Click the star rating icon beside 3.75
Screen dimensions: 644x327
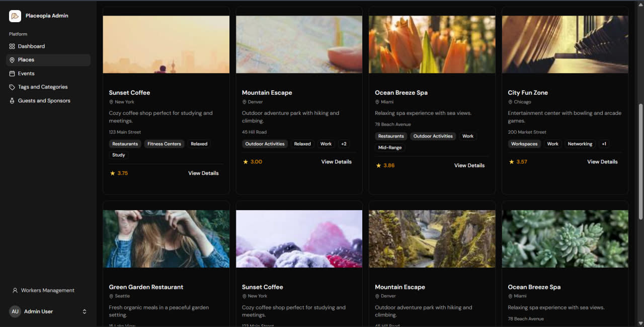click(113, 173)
